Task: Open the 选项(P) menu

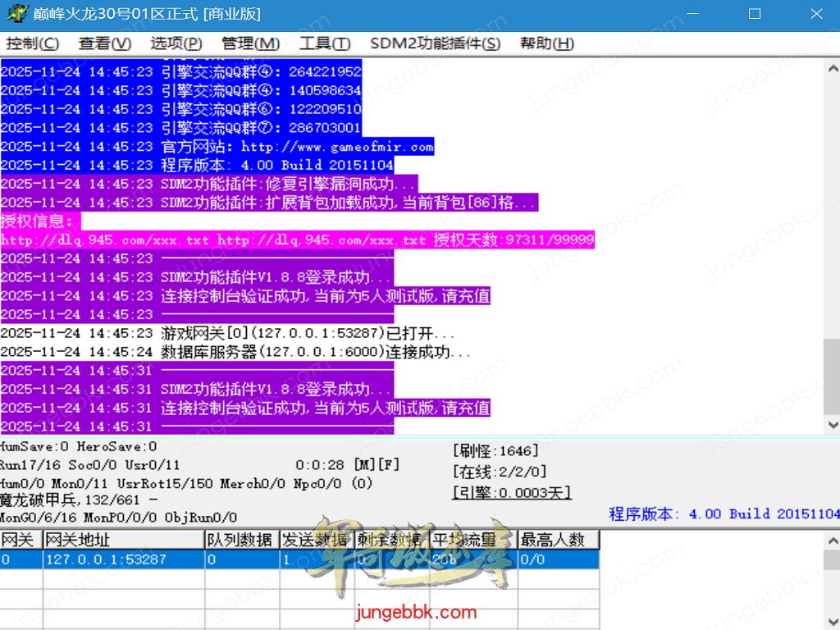Action: 176,43
